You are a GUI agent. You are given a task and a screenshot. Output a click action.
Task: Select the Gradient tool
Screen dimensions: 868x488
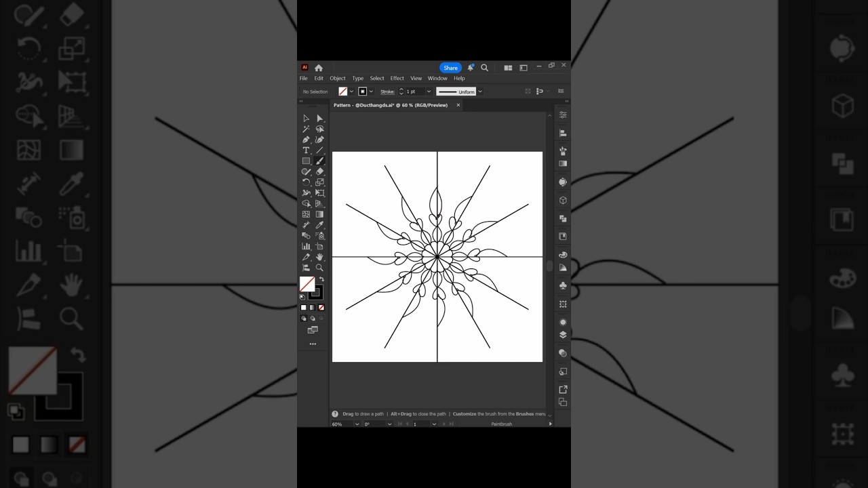point(319,214)
